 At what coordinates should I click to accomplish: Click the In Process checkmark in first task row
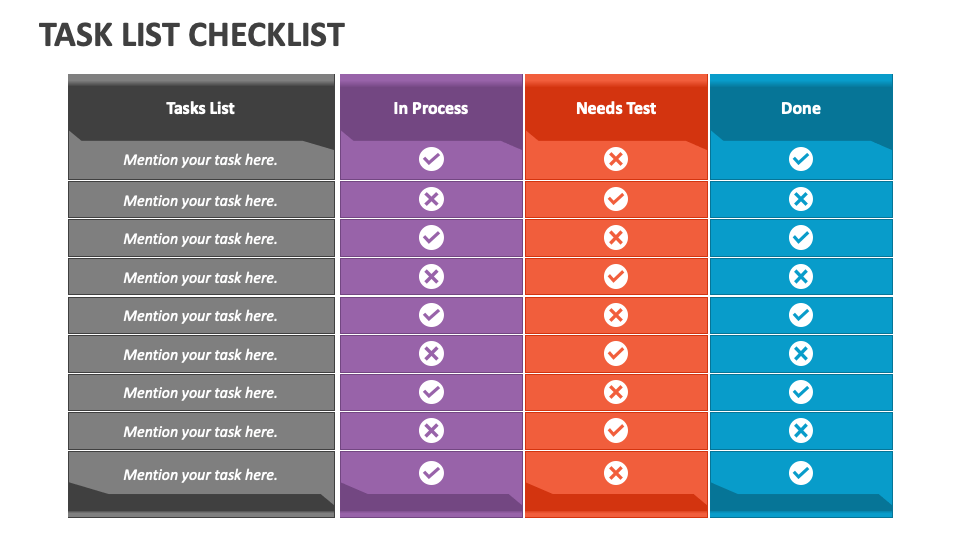432,159
